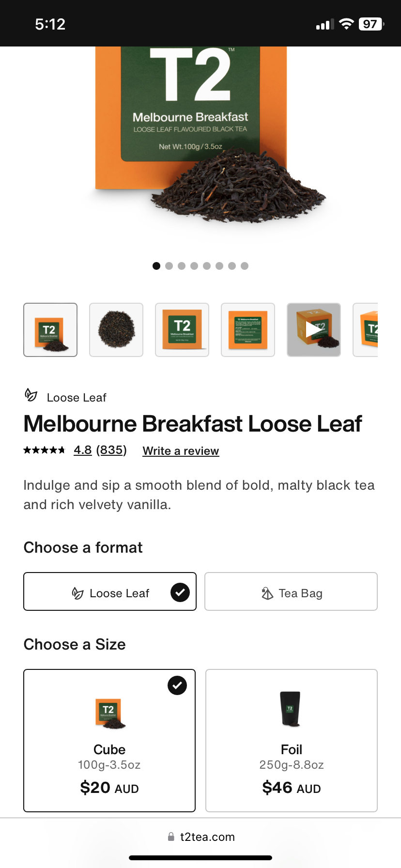Jump to the second carousel dot
The image size is (401, 868).
(169, 266)
